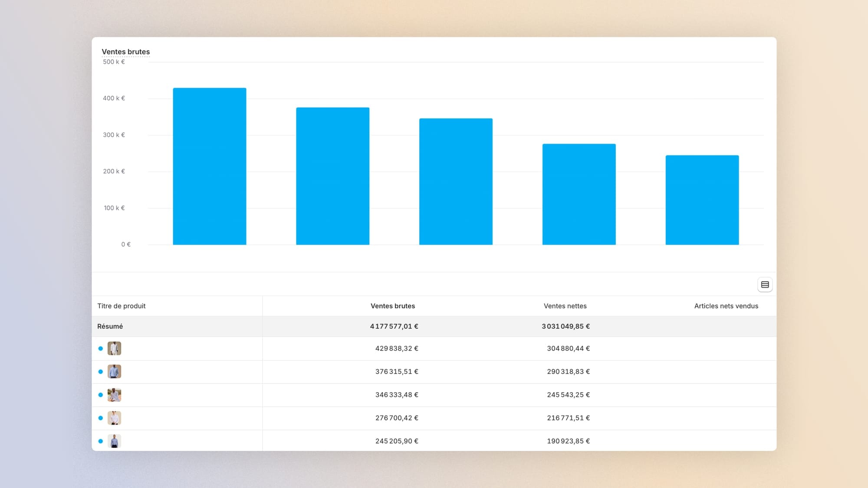
Task: Click the blue dot for the 376 315,51 € row
Action: [x=101, y=372]
